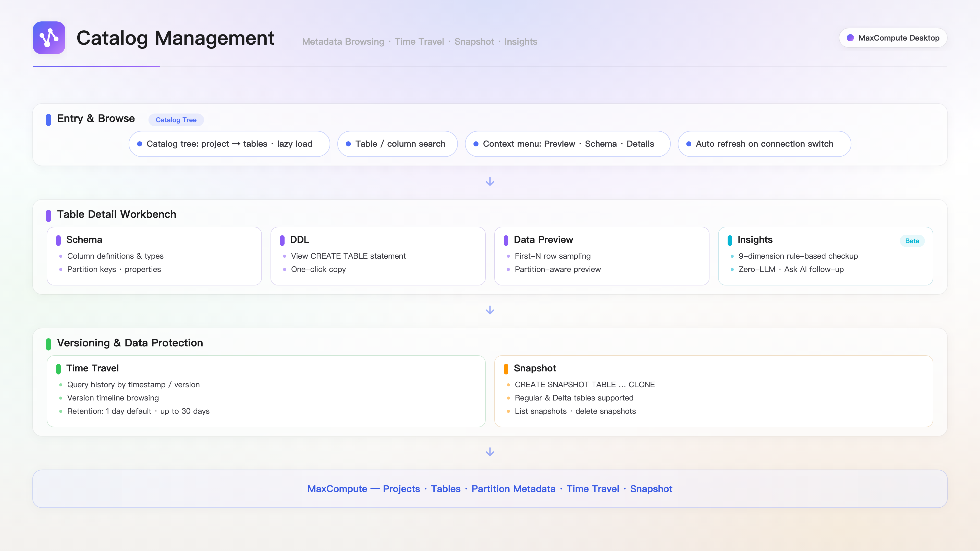Click 'Partition Metadata' in the bottom bar
Viewport: 980px width, 551px height.
(513, 489)
